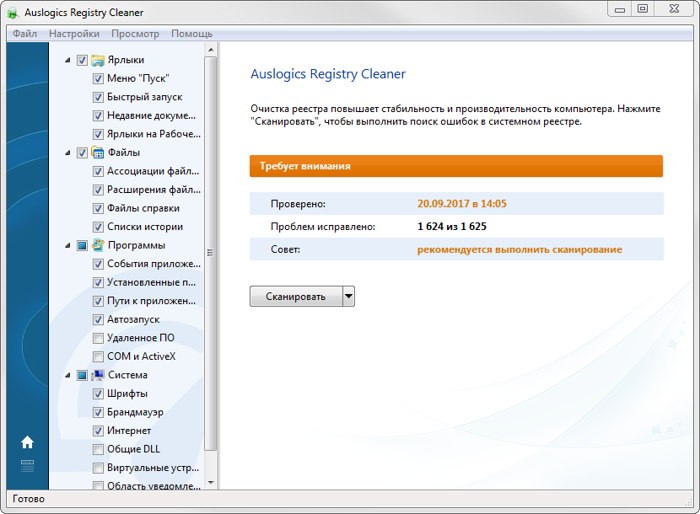Click the Требует внимания orange banner
Viewport: 700px width, 514px height.
pos(456,166)
